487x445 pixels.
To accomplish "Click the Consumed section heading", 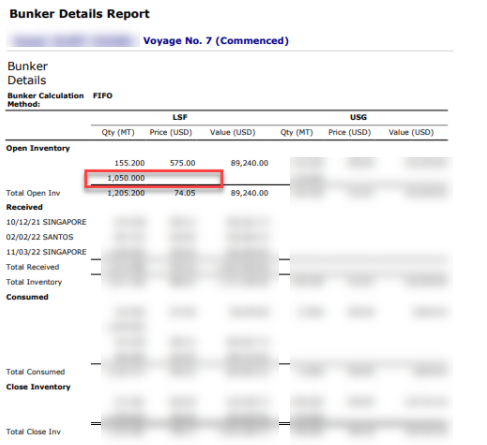I will coord(27,297).
